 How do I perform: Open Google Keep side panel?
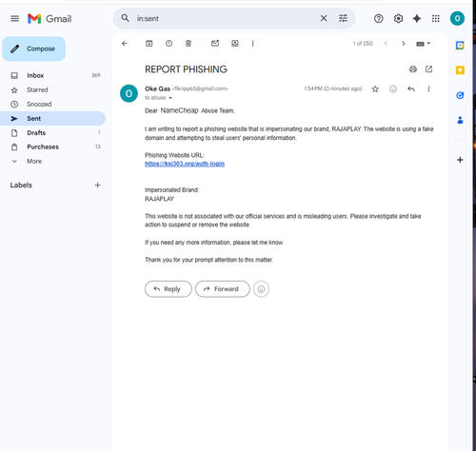pyautogui.click(x=460, y=70)
